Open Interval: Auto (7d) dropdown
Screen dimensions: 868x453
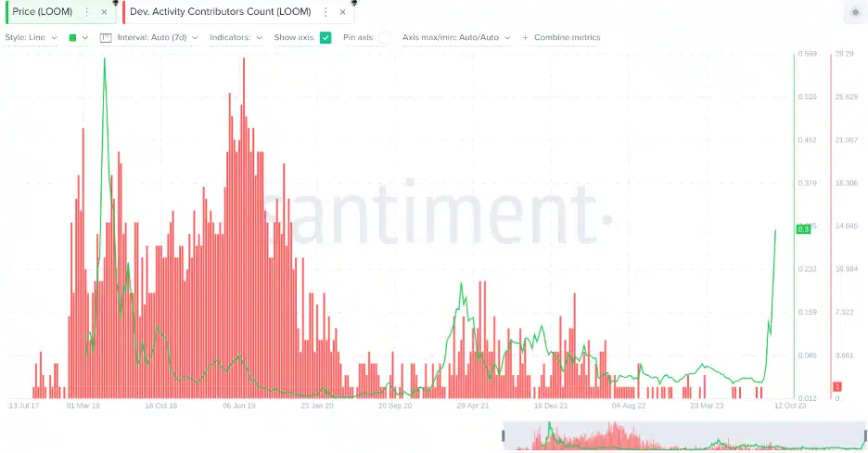click(158, 37)
